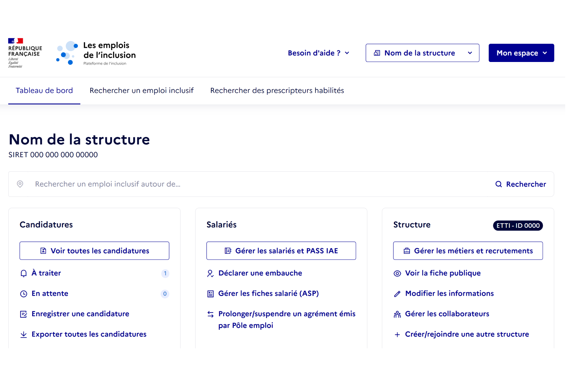Click the plus icon beside Créer/rejoindre une autre structure
The image size is (566, 392).
point(397,335)
